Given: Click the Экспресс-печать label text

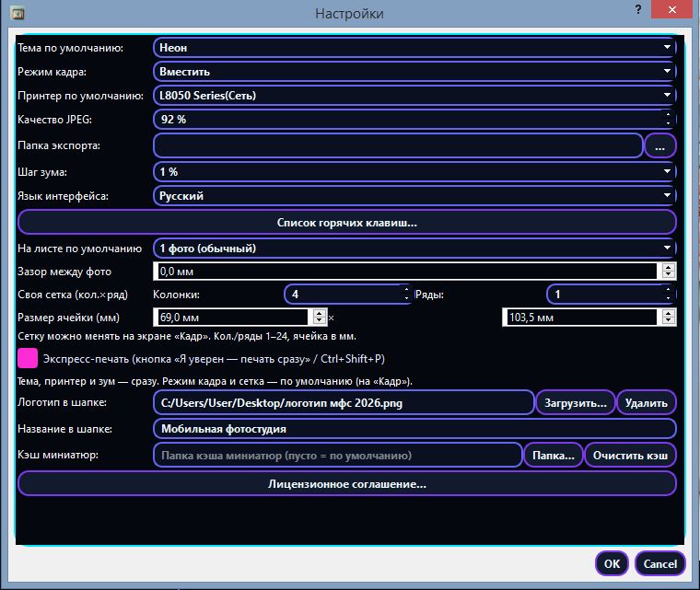Looking at the screenshot, I should (x=214, y=359).
